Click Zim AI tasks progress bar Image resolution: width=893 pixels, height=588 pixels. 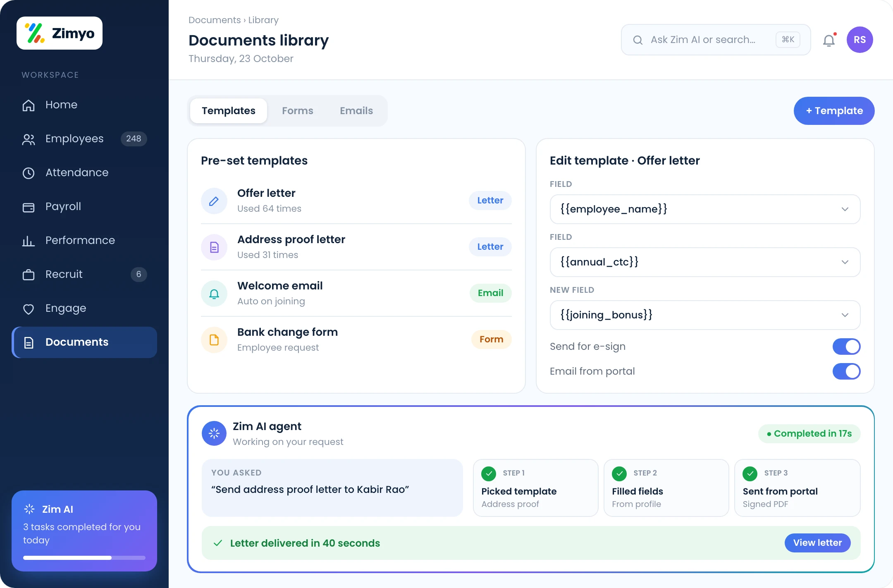pyautogui.click(x=84, y=558)
